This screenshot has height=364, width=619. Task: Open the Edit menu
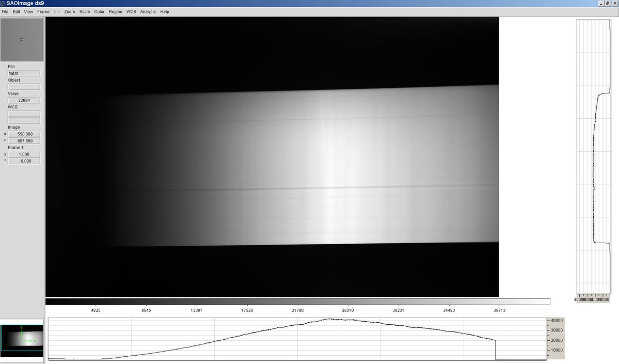pos(16,11)
